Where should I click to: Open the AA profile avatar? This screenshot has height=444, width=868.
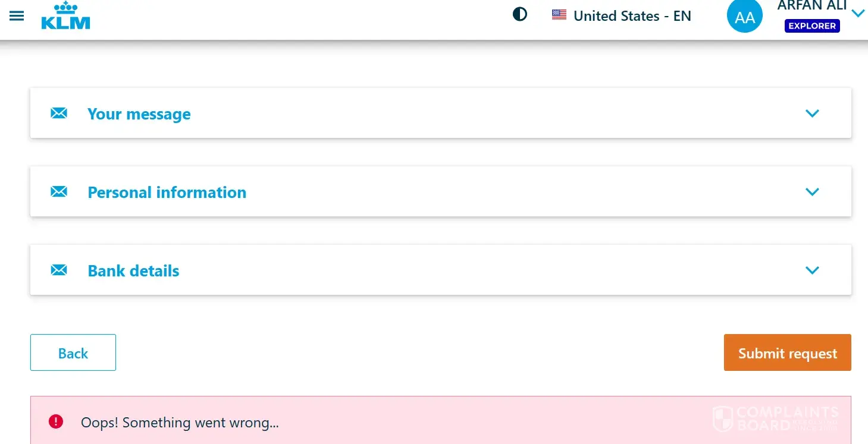click(744, 17)
